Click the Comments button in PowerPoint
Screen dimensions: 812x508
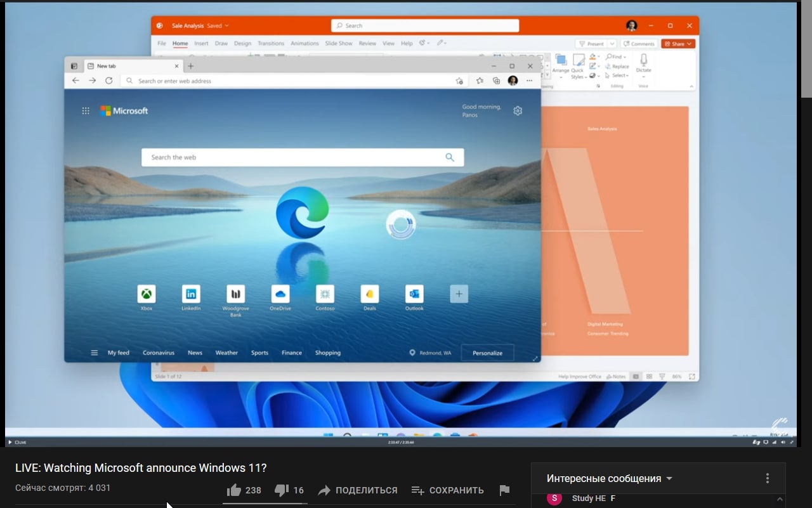tap(638, 44)
